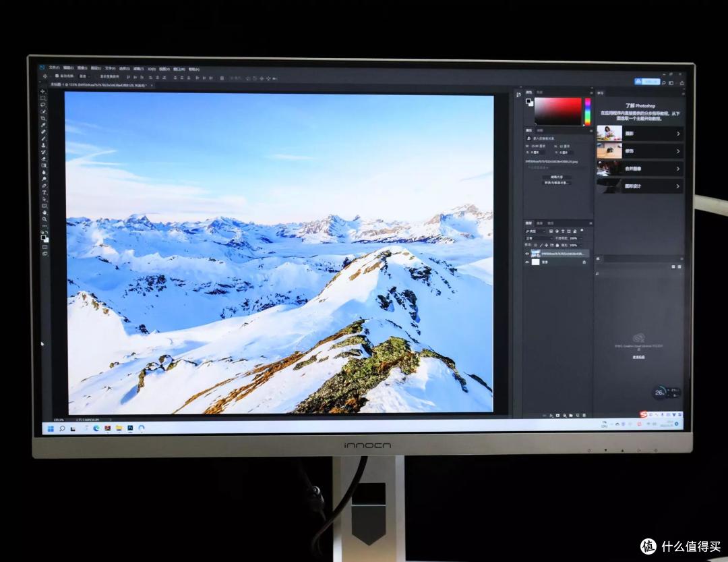This screenshot has width=728, height=562.
Task: Open the Edit Toolbar three-dots button
Action: click(x=43, y=225)
